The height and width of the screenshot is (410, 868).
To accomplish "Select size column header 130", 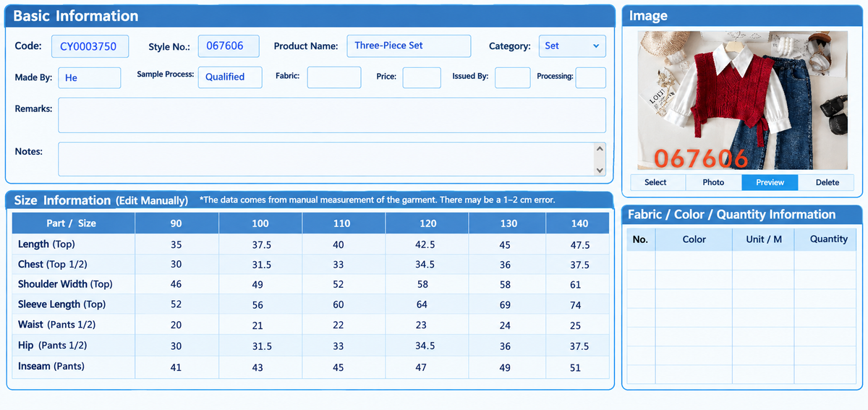I will (x=509, y=223).
